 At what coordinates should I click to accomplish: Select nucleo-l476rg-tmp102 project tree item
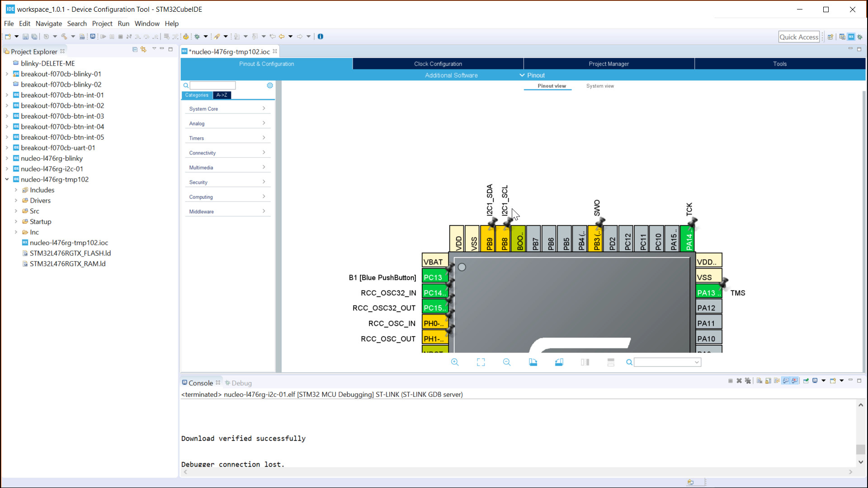point(55,179)
